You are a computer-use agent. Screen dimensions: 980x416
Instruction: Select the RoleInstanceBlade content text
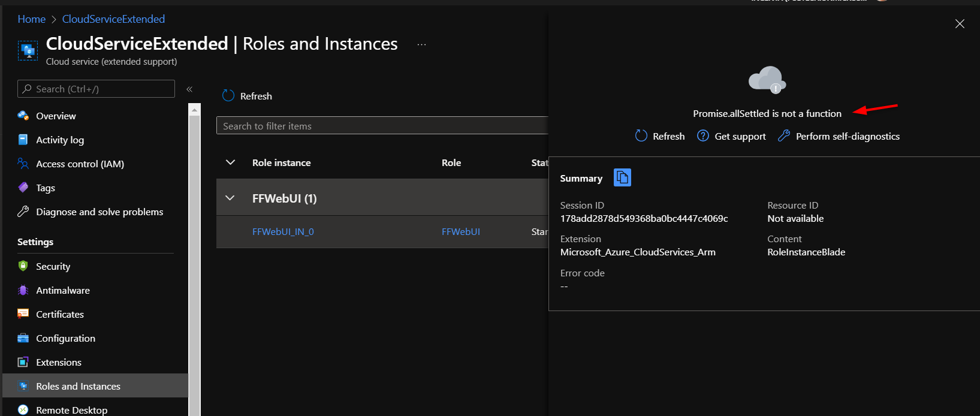pyautogui.click(x=806, y=252)
